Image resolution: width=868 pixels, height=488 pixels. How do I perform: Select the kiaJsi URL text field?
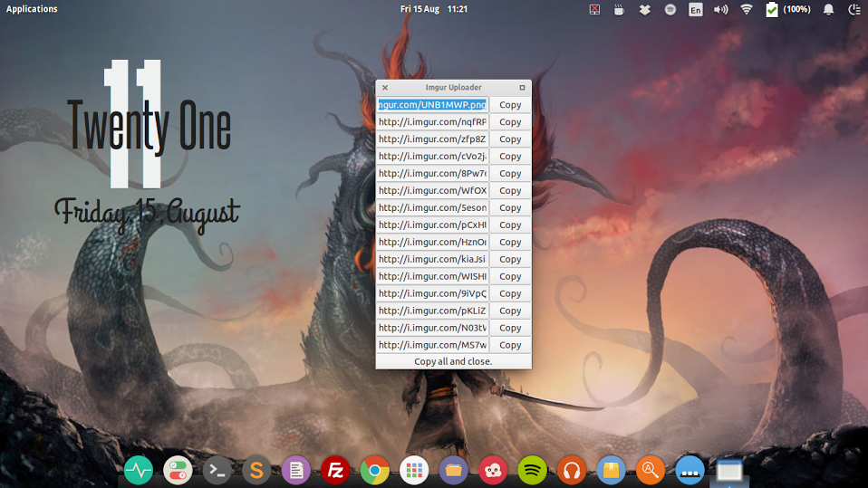click(x=432, y=259)
